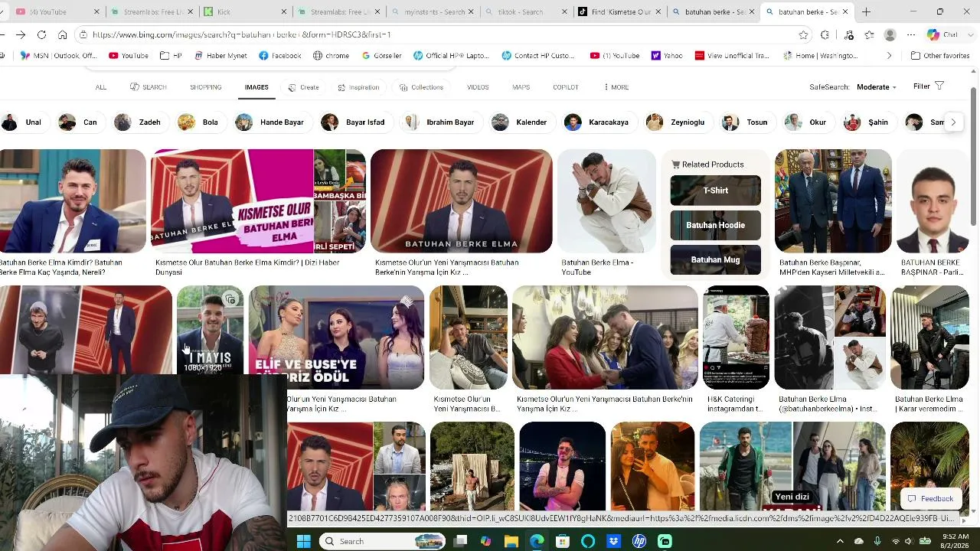Open the H&K Catering Instagram result link

735,404
